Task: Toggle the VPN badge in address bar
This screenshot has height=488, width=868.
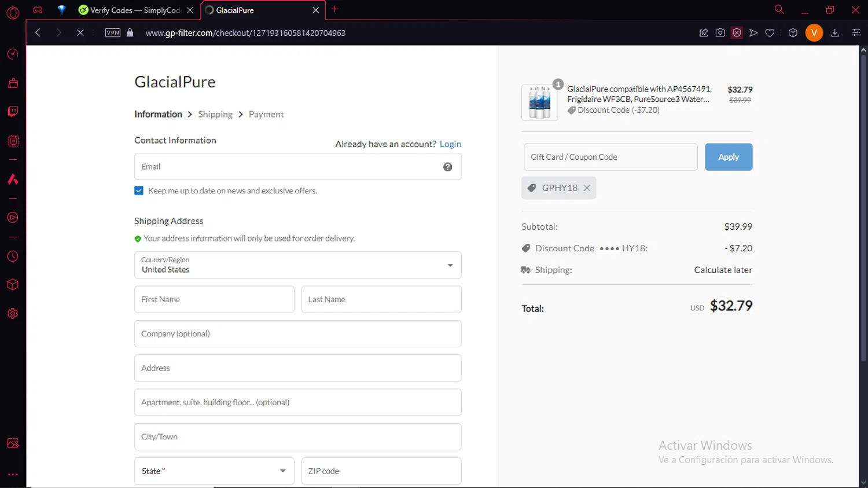Action: [113, 32]
